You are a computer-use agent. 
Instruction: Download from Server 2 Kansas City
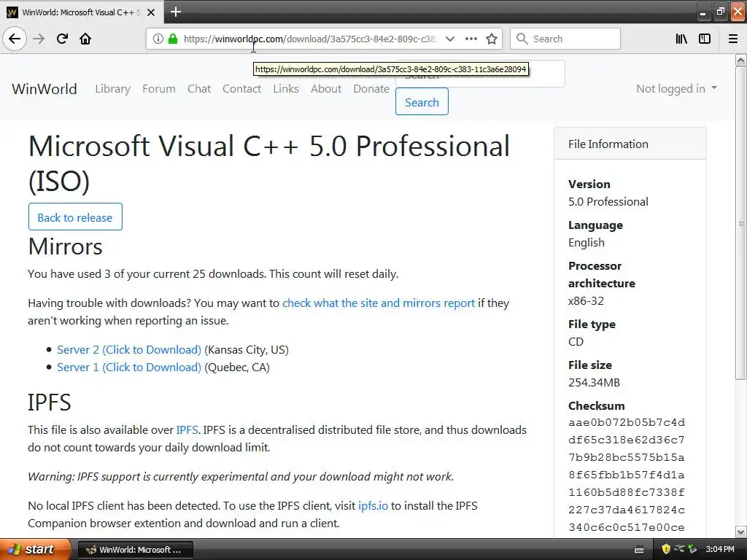[129, 349]
